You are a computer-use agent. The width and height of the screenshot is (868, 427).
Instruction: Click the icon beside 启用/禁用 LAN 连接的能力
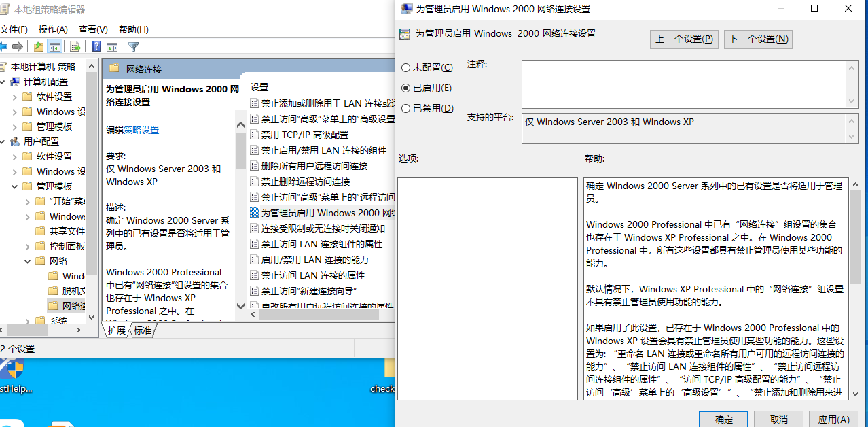pyautogui.click(x=255, y=260)
